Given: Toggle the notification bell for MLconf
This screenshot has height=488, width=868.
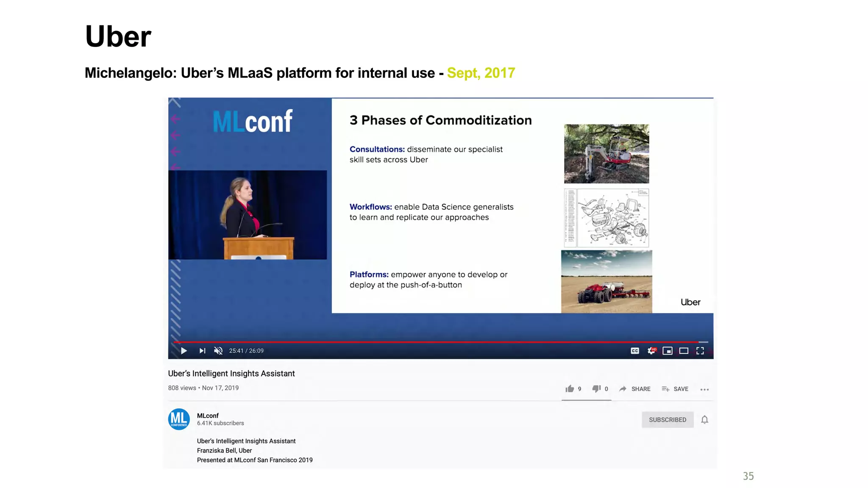Looking at the screenshot, I should click(x=704, y=420).
